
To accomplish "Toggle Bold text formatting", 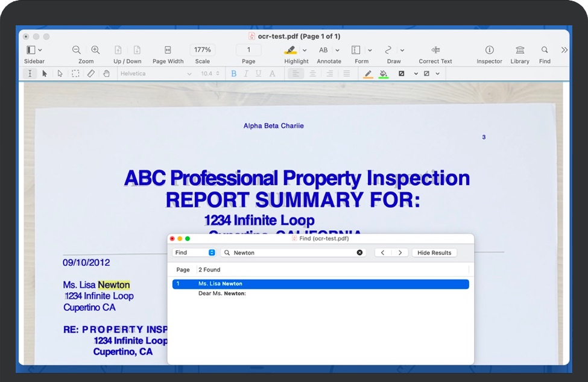I will (x=234, y=74).
